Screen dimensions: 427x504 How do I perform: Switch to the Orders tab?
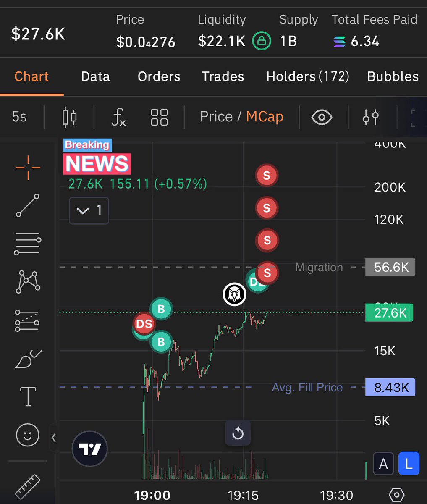(159, 76)
